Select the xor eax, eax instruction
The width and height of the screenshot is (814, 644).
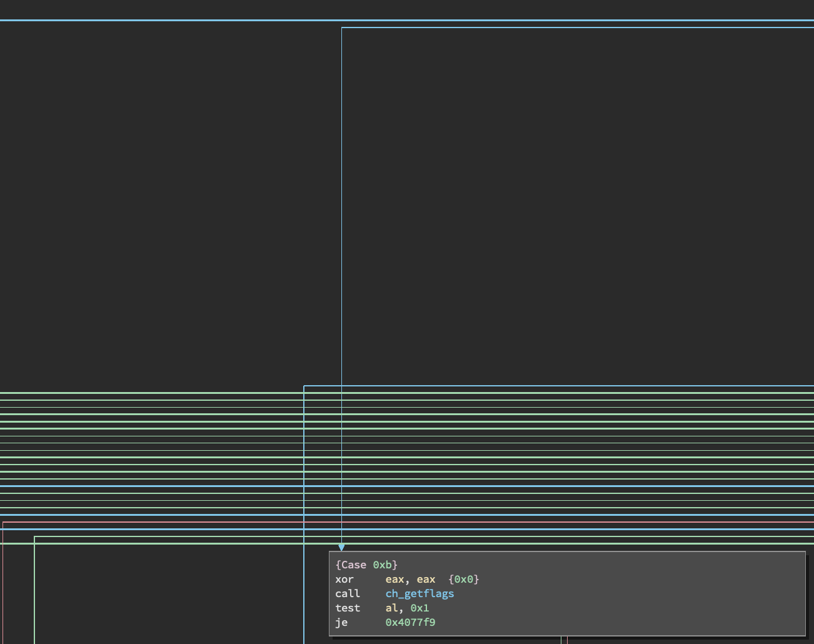388,579
